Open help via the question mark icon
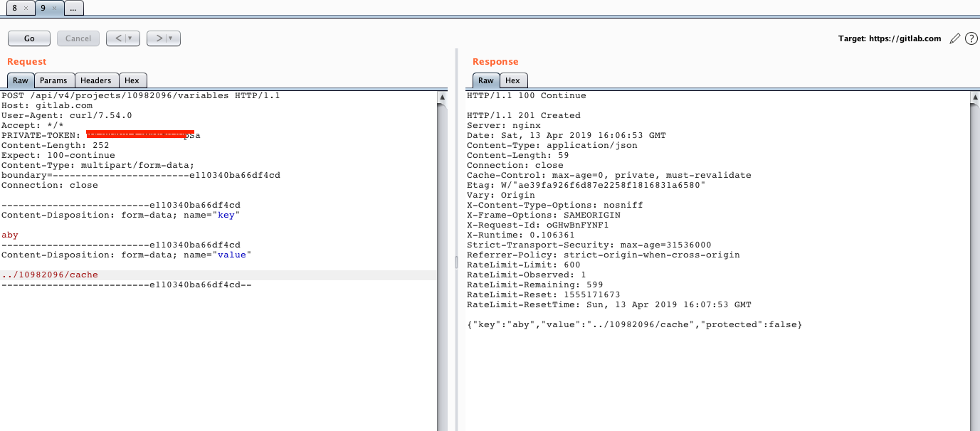Screen dimensions: 980x431 971,38
